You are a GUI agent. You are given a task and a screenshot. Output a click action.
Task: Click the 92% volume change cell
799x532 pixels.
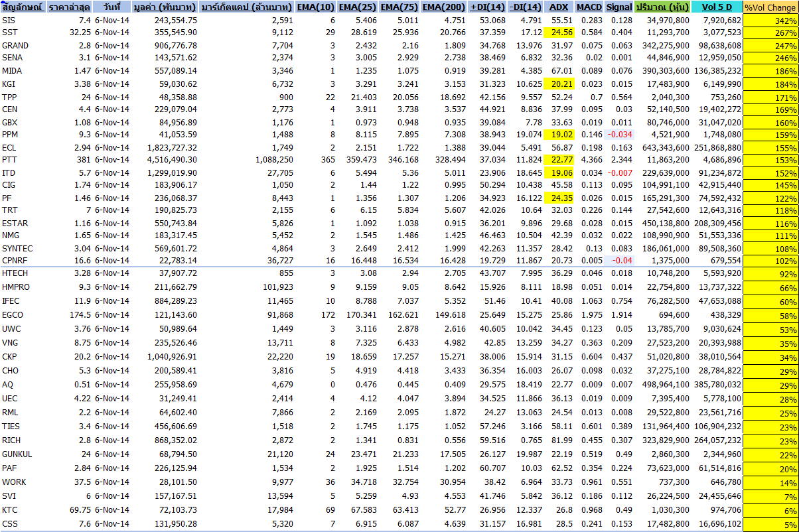770,274
